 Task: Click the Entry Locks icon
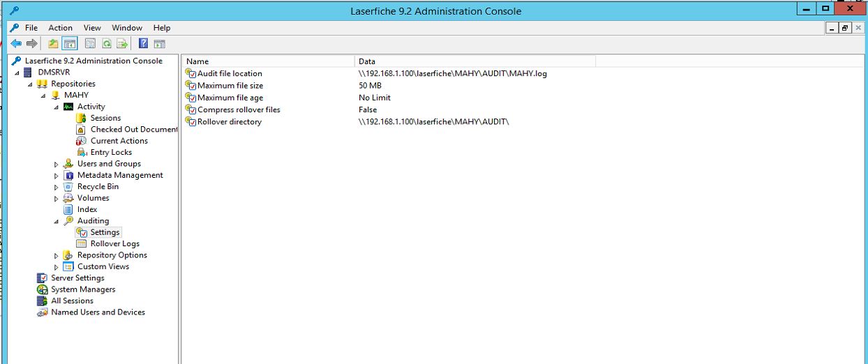point(81,152)
